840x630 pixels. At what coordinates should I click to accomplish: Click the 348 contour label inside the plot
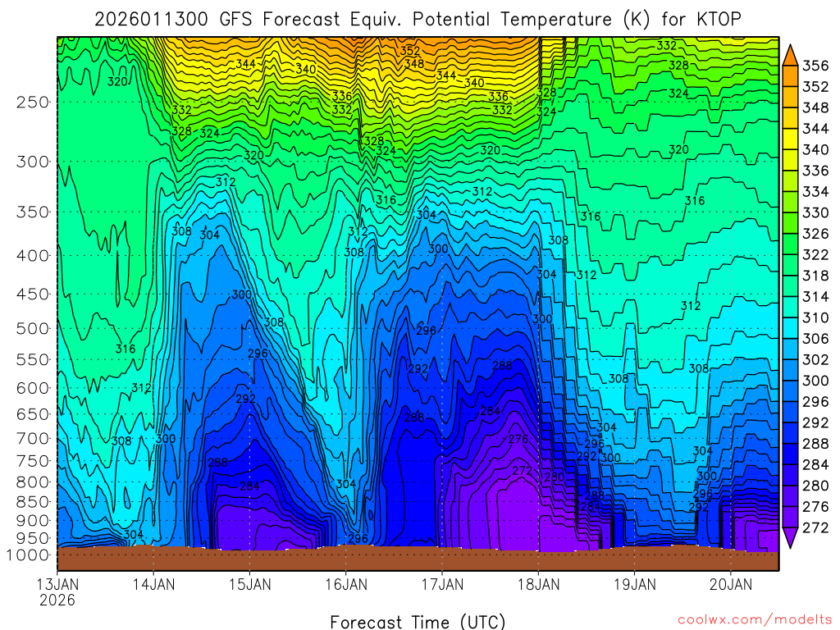click(x=414, y=64)
